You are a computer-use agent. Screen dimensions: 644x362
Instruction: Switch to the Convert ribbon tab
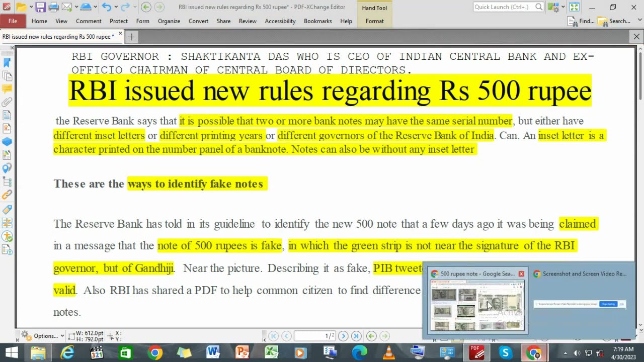click(199, 21)
